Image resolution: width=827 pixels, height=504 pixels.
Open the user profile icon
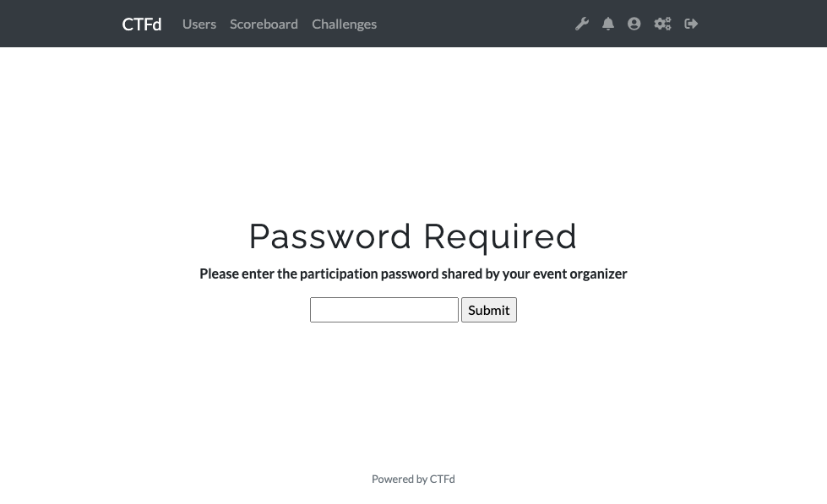click(x=634, y=24)
